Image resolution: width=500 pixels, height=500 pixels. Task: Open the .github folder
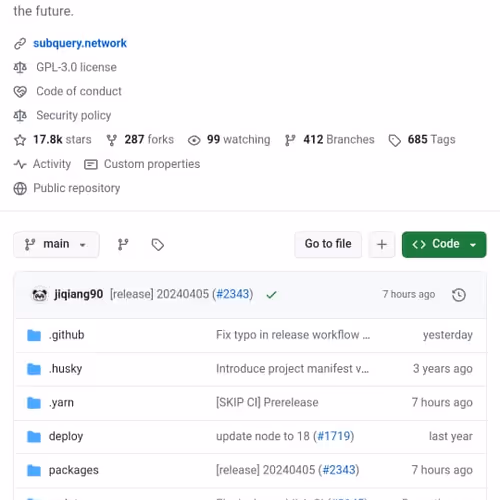point(66,335)
